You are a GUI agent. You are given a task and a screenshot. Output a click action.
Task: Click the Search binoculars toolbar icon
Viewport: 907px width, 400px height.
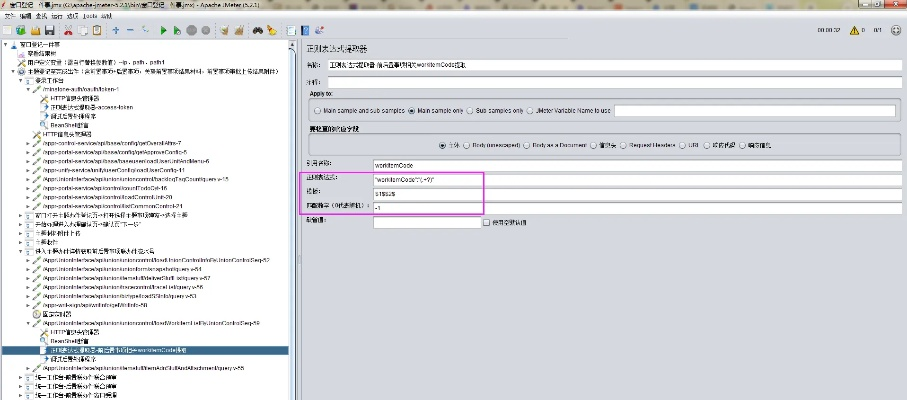tap(257, 31)
